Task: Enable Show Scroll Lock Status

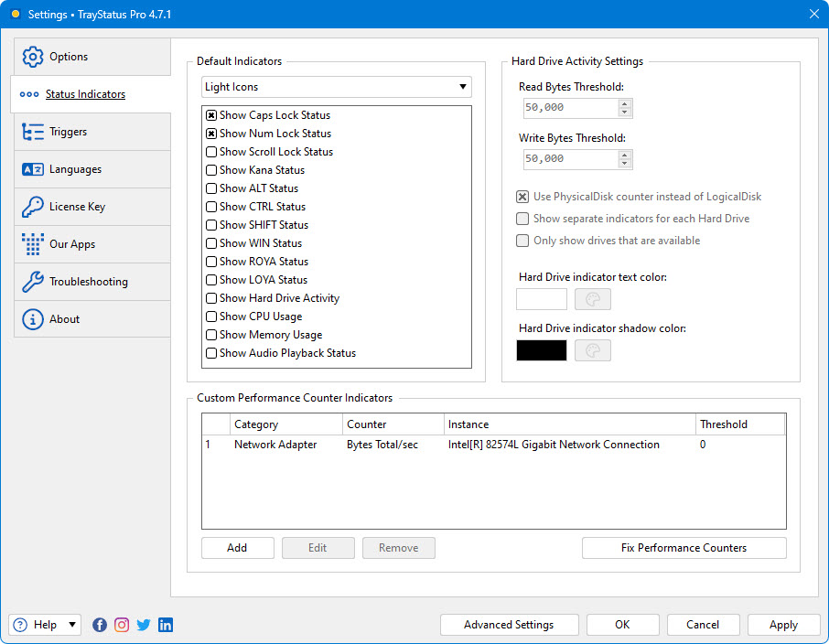Action: pos(210,151)
